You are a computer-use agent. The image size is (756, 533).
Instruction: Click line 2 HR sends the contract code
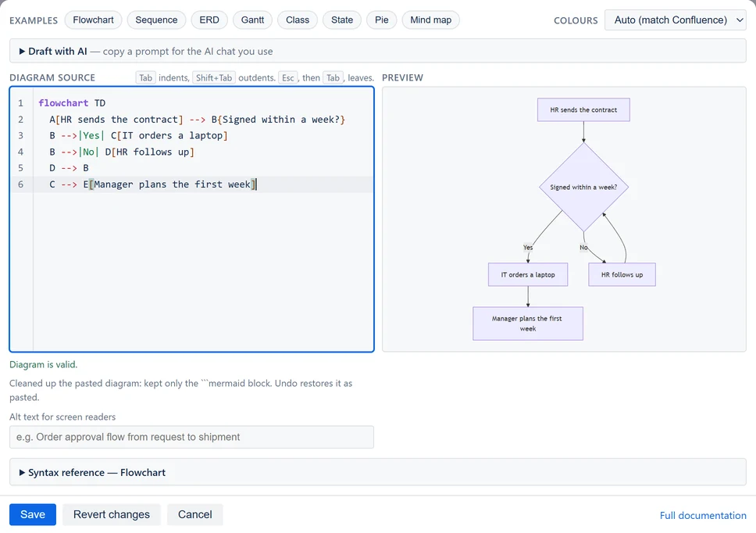[x=197, y=119]
